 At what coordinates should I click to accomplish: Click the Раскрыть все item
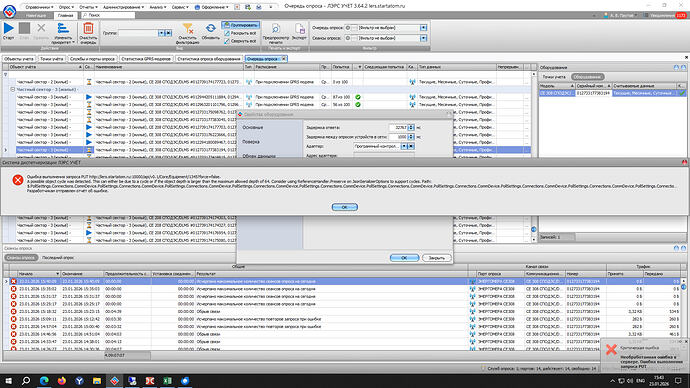(x=240, y=33)
